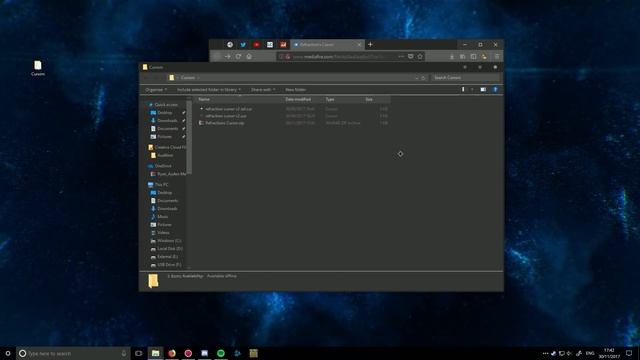
Task: Click the Search Cursors field
Action: [465, 78]
